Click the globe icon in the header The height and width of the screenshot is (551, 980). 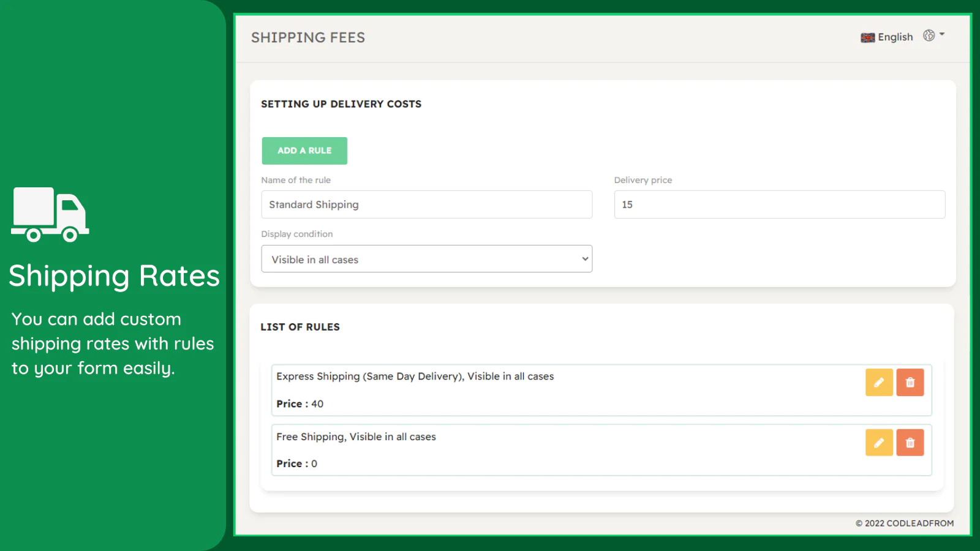[x=929, y=36]
